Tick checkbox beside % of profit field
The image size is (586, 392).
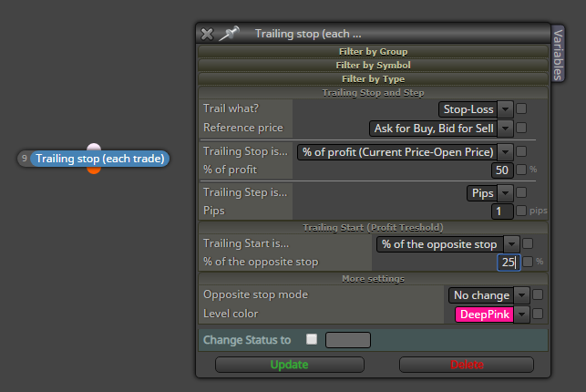click(x=521, y=170)
